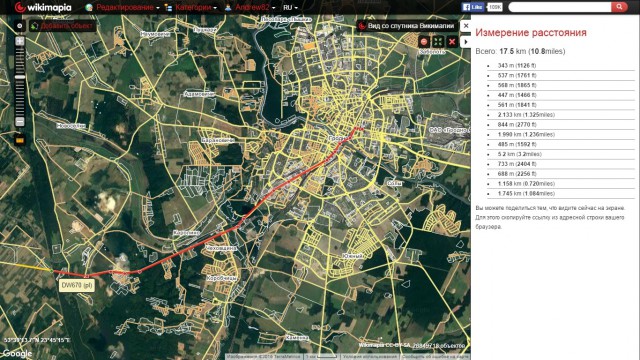Select the 5.2 km segment row
This screenshot has width=640, height=360.
pos(560,154)
